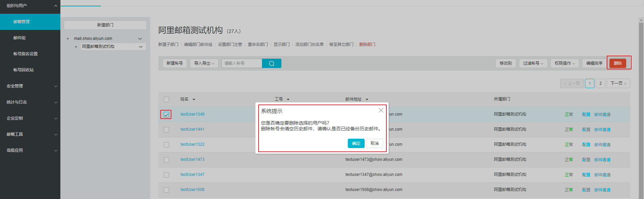Toggle the select-all header checkbox
Image resolution: width=644 pixels, height=199 pixels.
point(166,99)
